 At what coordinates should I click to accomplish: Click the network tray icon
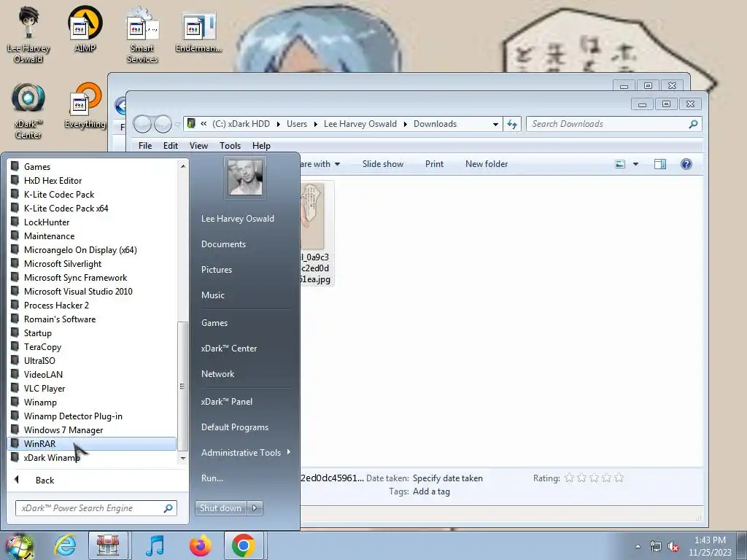(656, 546)
